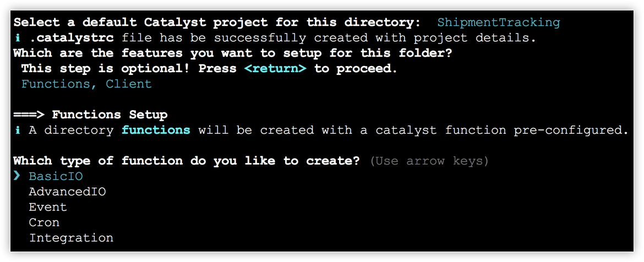The height and width of the screenshot is (262, 644).
Task: Click the "Select a default Catalyst project" prompt
Action: [217, 23]
